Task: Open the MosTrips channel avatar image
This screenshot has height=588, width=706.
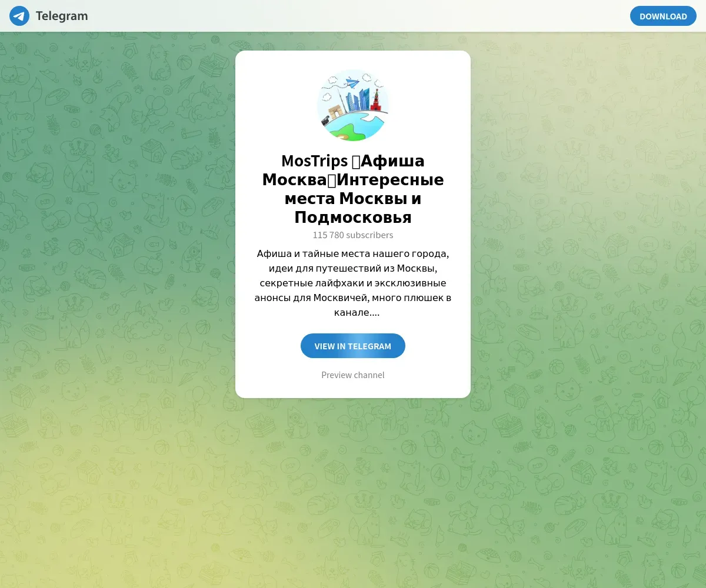Action: (x=353, y=105)
